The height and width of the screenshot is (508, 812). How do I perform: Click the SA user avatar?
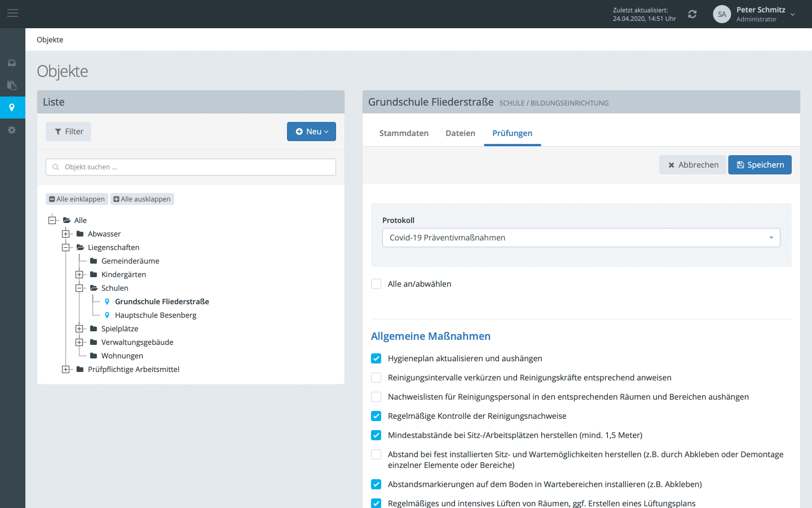point(722,14)
